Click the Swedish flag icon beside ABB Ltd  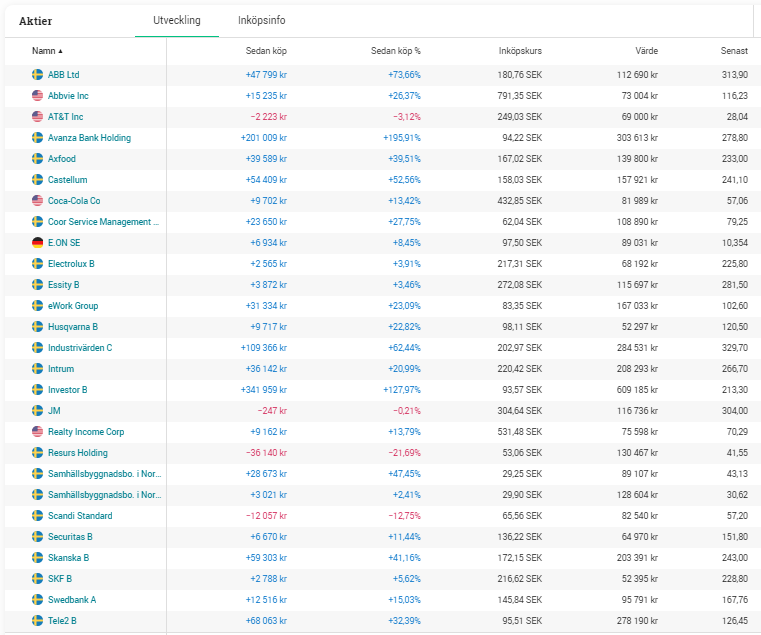point(37,75)
